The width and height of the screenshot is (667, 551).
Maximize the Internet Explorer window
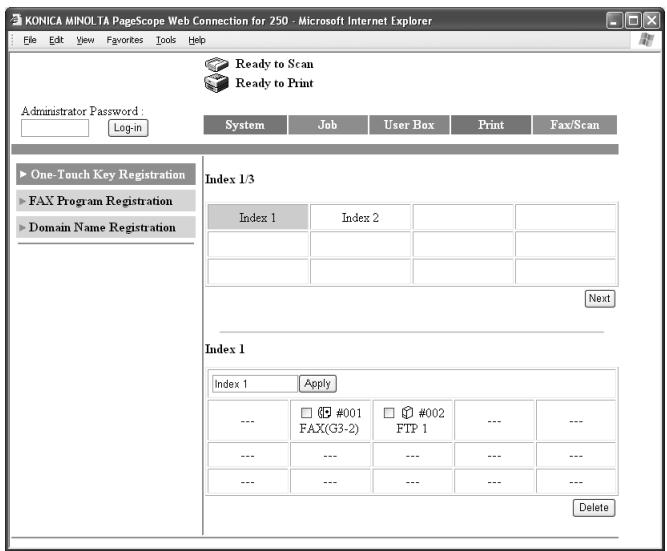pos(633,20)
